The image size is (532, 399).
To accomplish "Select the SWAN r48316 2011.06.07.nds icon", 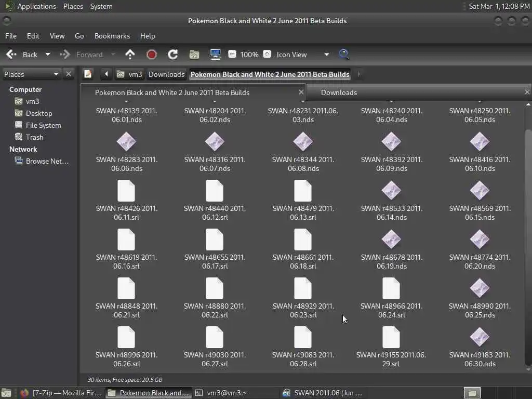I will pos(215,142).
